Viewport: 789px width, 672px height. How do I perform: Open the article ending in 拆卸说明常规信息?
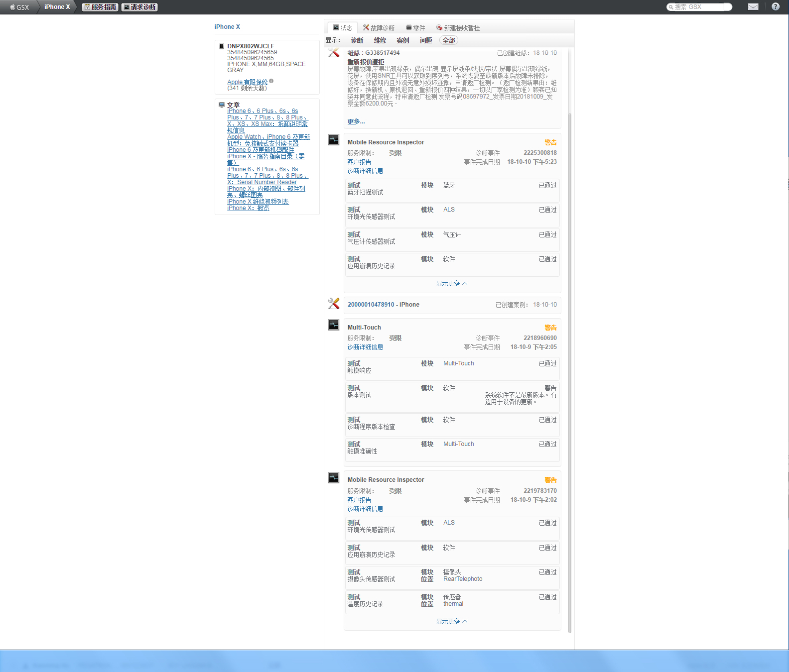tap(267, 120)
